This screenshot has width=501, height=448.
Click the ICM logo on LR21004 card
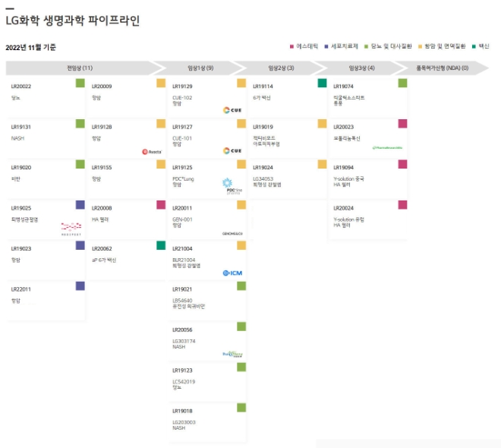pyautogui.click(x=232, y=273)
